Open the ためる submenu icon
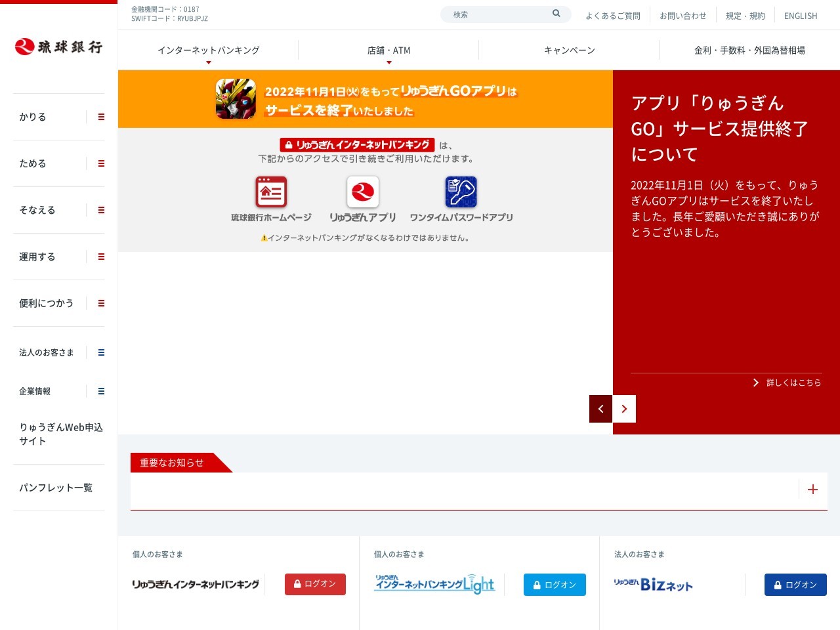Image resolution: width=840 pixels, height=630 pixels. click(101, 163)
